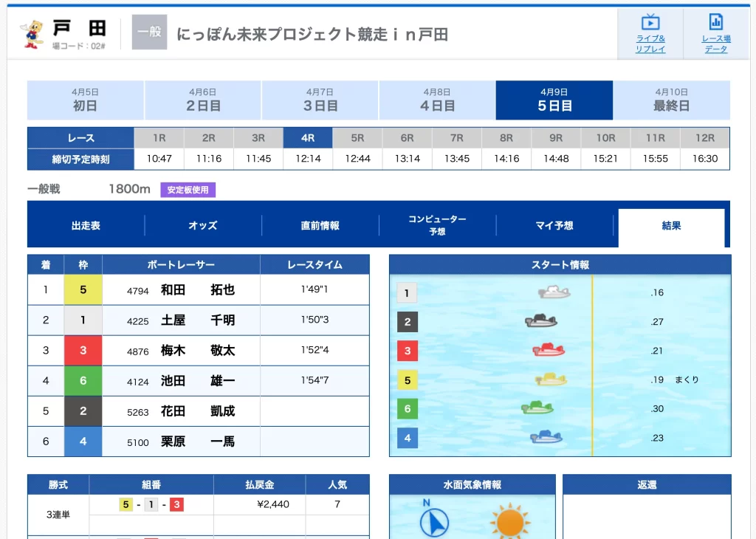Screen dimensions: 756x539
Task: Click the white boat 1 icon
Action: click(x=554, y=292)
